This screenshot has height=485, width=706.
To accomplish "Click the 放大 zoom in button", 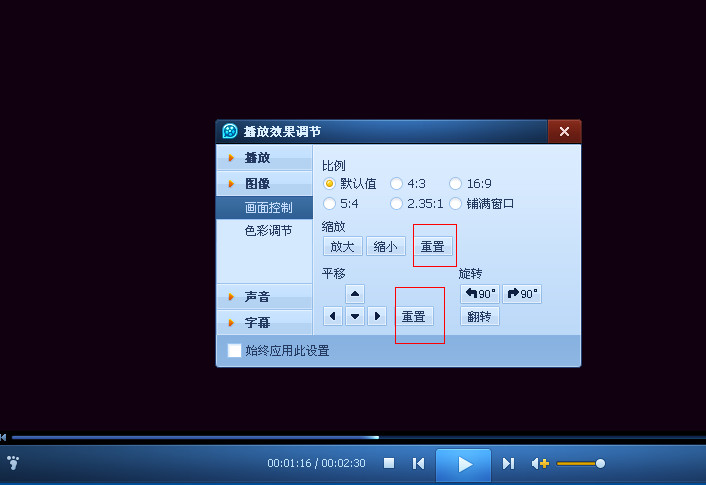I will [343, 246].
